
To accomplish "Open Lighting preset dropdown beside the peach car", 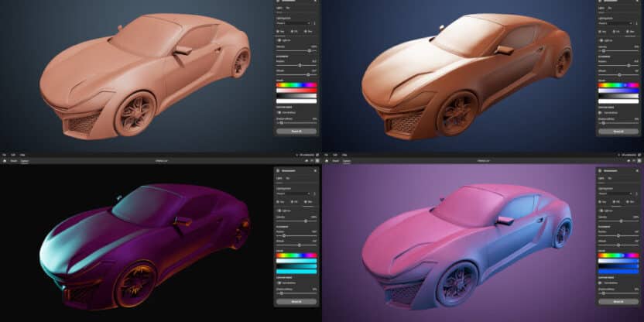I will 293,23.
